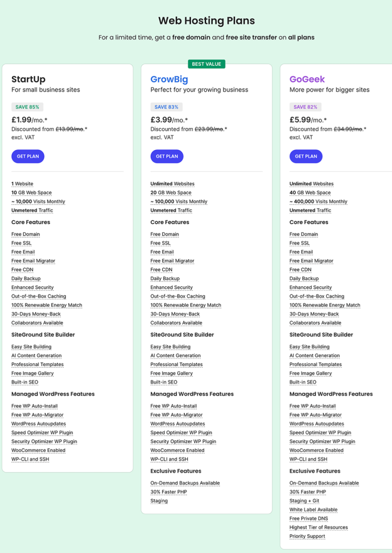
Task: Click GET PLAN under StartUp
Action: tap(28, 157)
